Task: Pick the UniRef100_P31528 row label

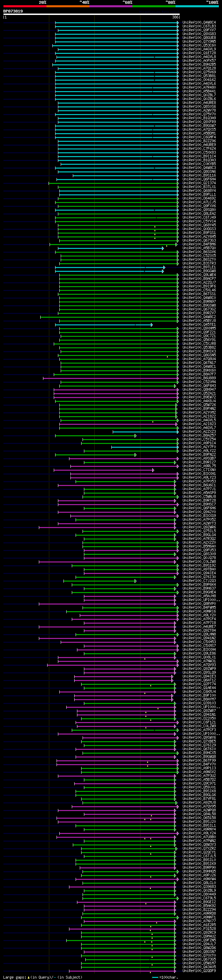Action: (x=199, y=929)
